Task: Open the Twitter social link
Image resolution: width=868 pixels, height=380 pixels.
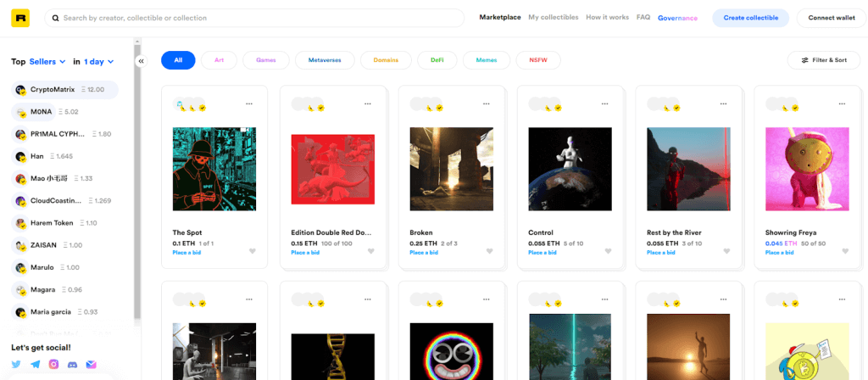Action: [16, 364]
